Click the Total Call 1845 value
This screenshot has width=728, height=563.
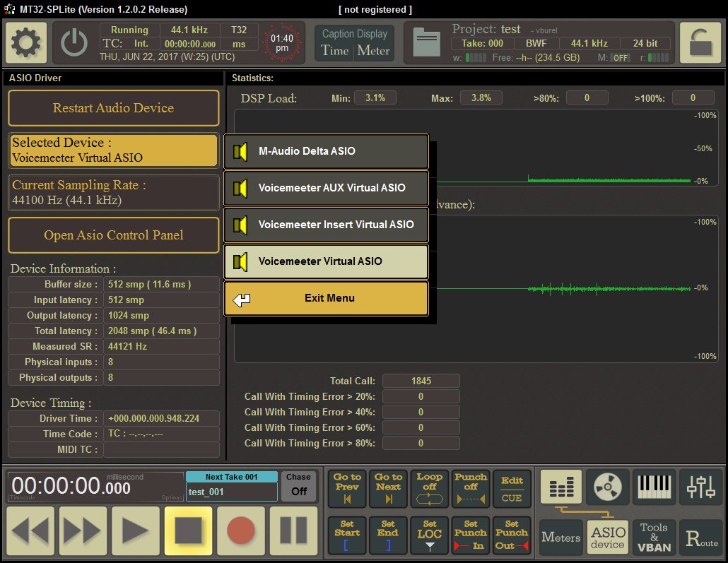click(x=421, y=381)
